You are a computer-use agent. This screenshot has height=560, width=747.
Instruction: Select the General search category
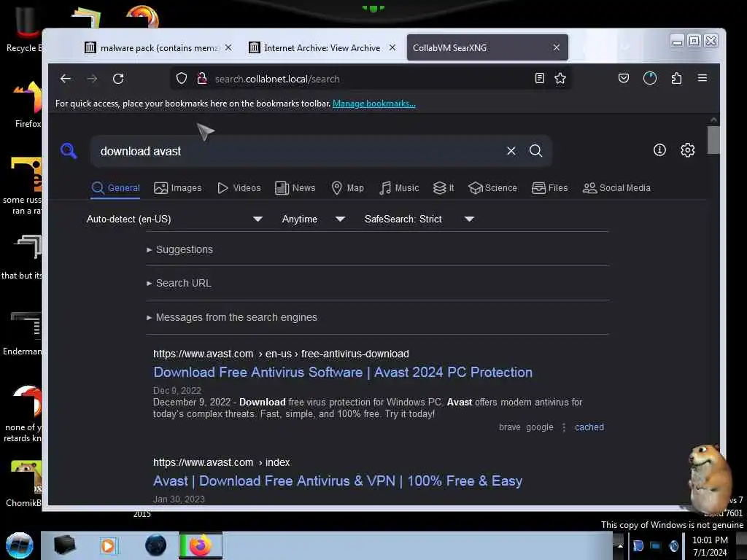[x=116, y=188]
